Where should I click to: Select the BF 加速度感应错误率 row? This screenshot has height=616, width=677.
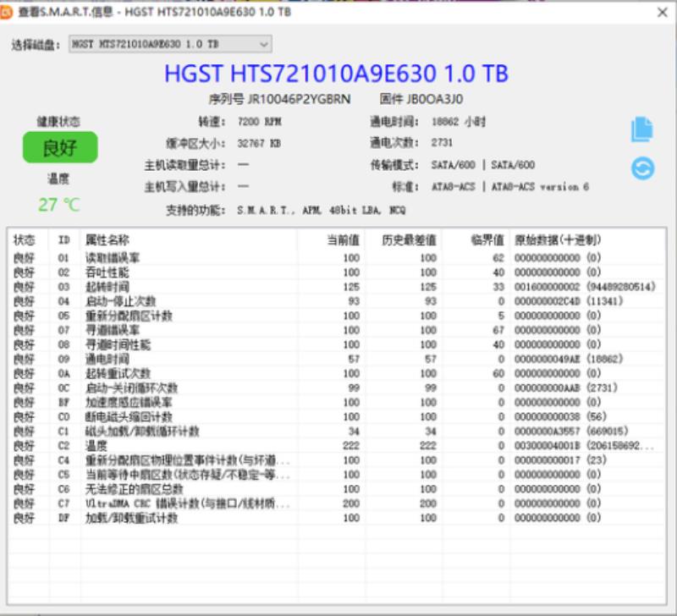[336, 402]
